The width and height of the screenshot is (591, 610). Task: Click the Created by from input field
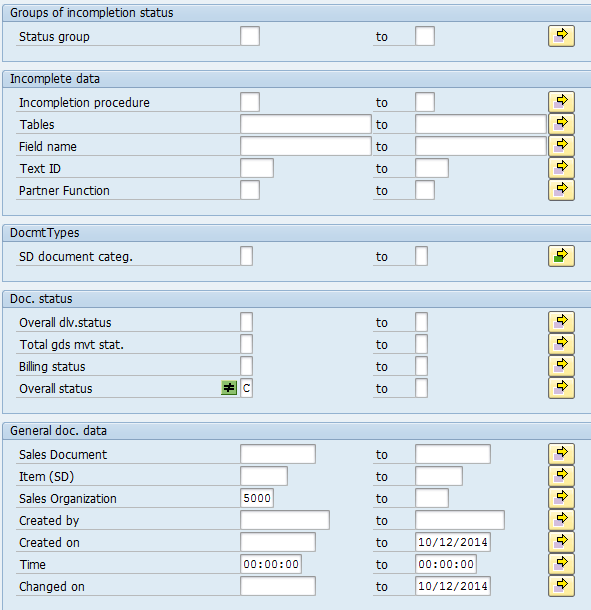(285, 520)
